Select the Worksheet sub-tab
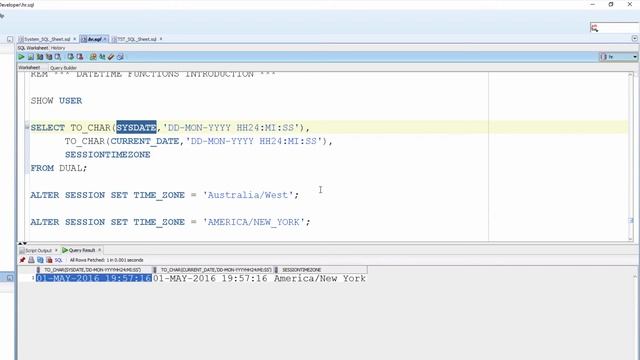 (29, 68)
